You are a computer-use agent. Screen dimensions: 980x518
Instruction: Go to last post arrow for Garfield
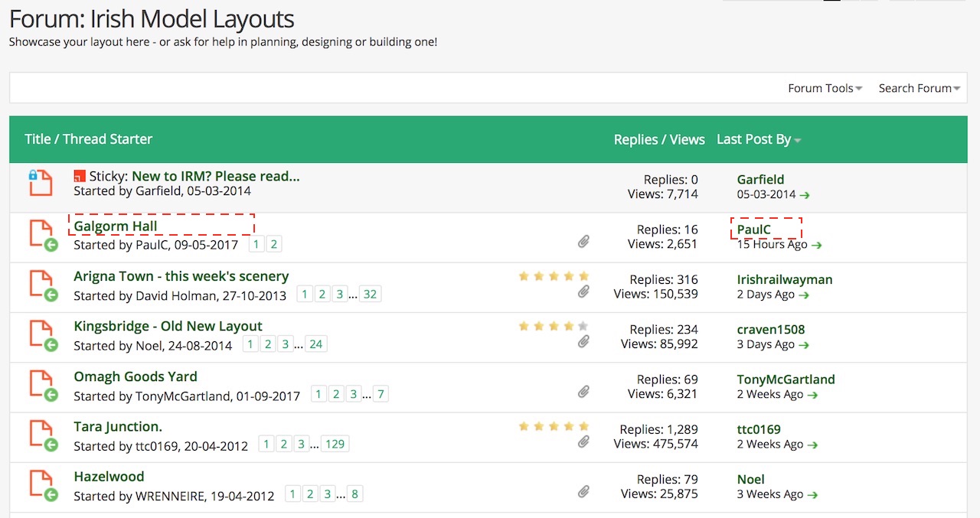(x=804, y=195)
